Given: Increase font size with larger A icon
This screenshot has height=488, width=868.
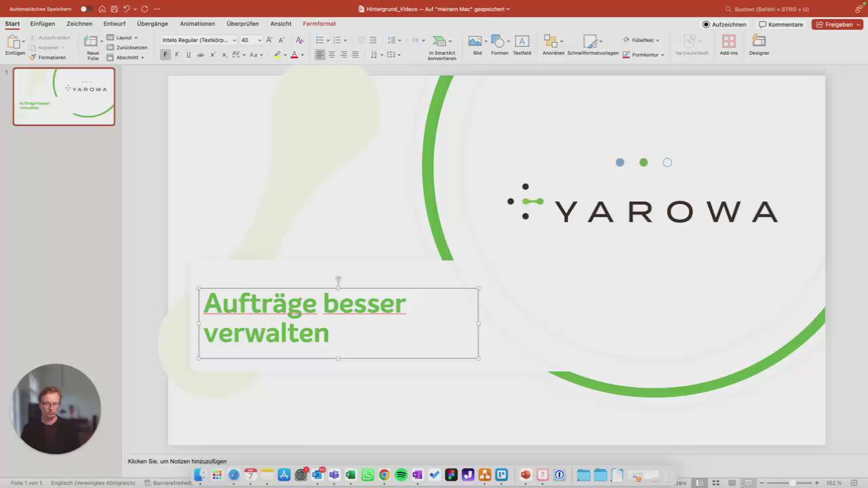Looking at the screenshot, I should pos(269,40).
